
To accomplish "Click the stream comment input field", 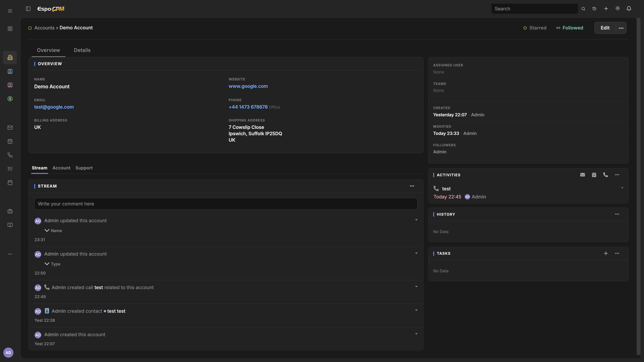I will coord(226,204).
